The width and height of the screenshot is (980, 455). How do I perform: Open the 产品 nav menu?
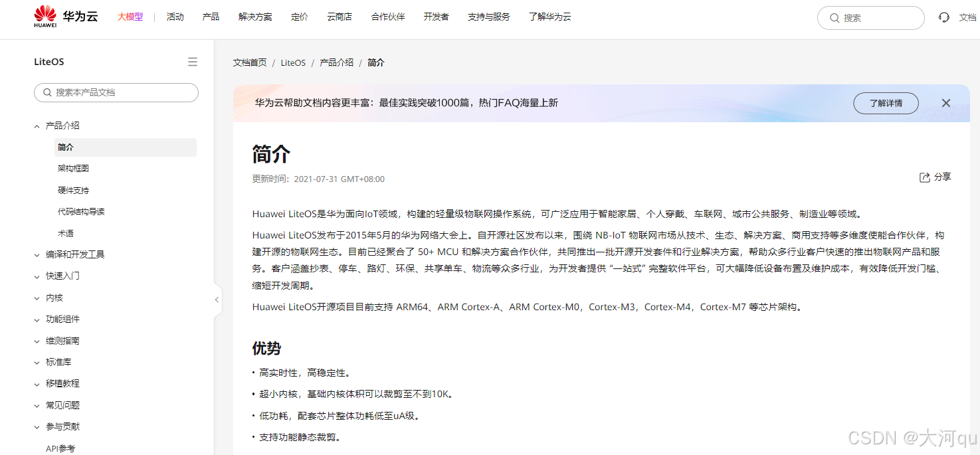click(x=211, y=17)
